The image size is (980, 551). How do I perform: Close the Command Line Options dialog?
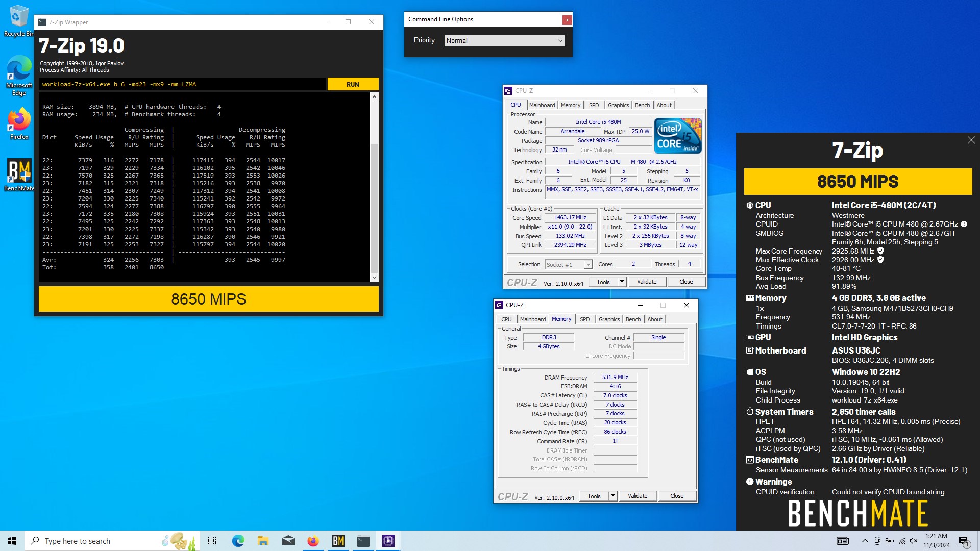[x=567, y=20]
